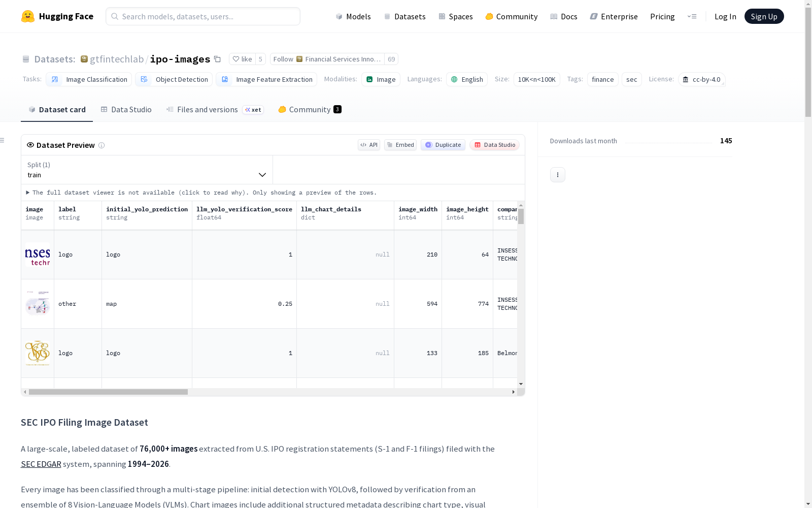Click the Object Detection task tag
The image size is (812, 508).
(174, 79)
